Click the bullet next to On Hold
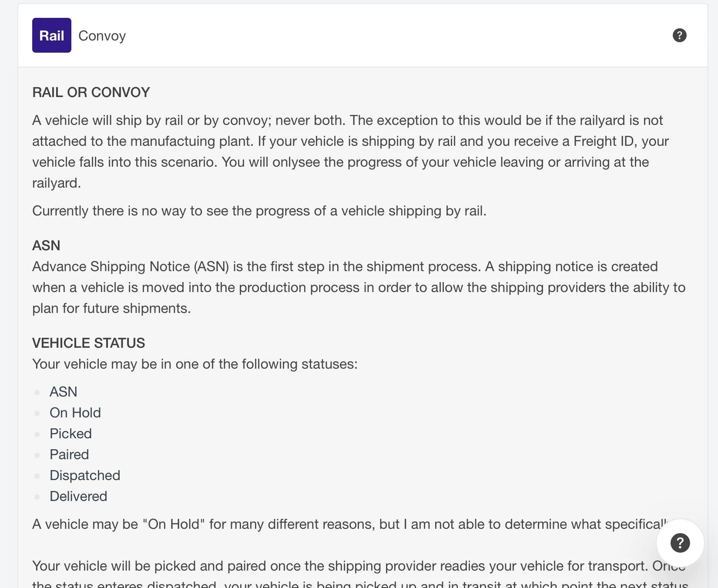Screen dimensions: 718x588 37,413
